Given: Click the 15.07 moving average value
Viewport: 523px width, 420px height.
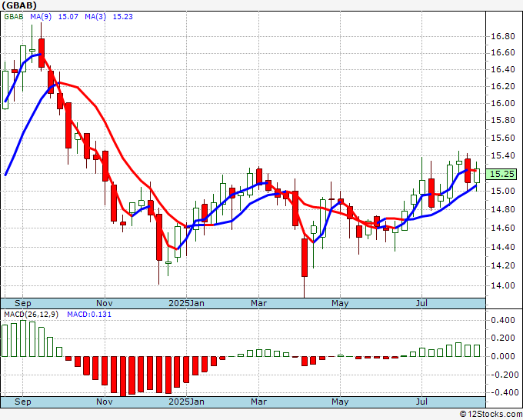Looking at the screenshot, I should (68, 17).
